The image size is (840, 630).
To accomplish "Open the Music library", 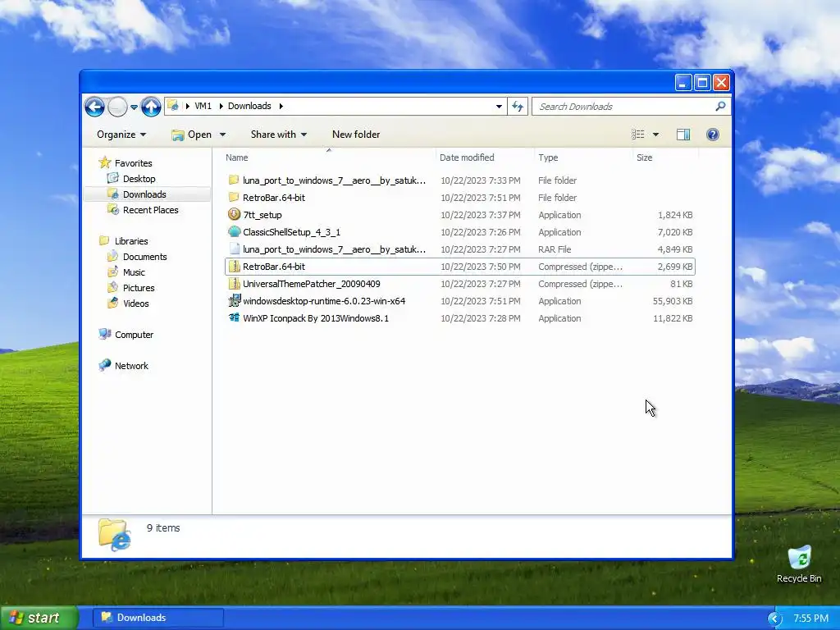I will [x=134, y=272].
